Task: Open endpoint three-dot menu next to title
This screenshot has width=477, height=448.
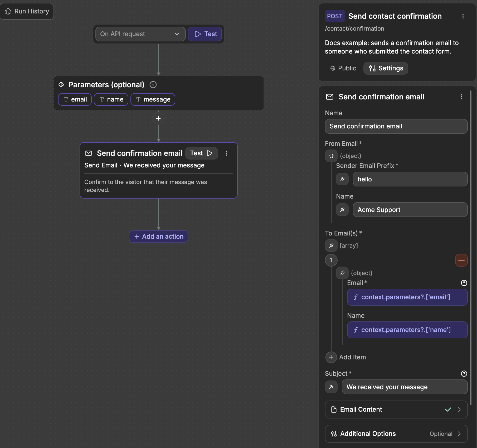Action: [463, 16]
